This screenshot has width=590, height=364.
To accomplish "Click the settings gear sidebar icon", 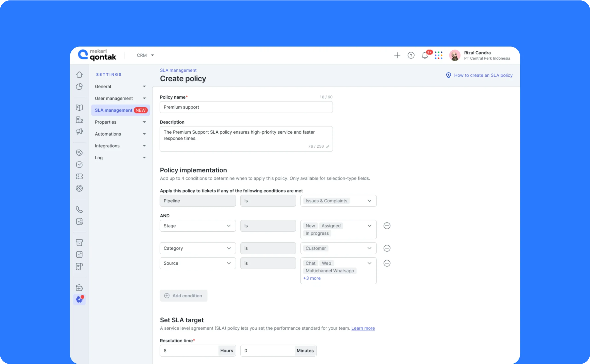I will click(79, 300).
